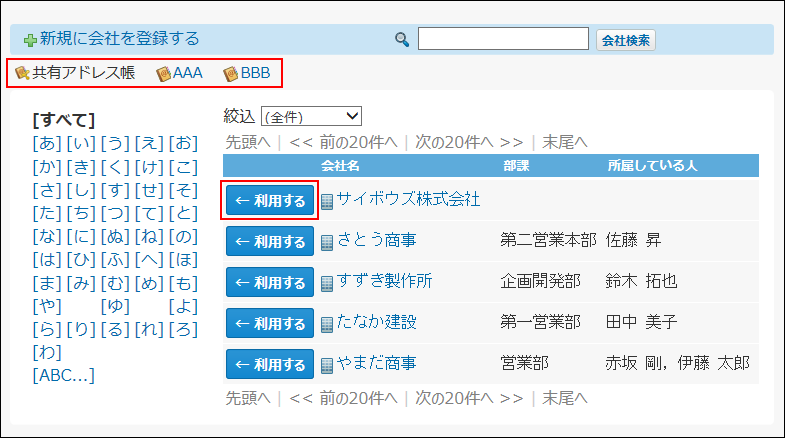Click building icon beside たなか建設
Viewport: 785px width, 438px height.
tap(327, 325)
